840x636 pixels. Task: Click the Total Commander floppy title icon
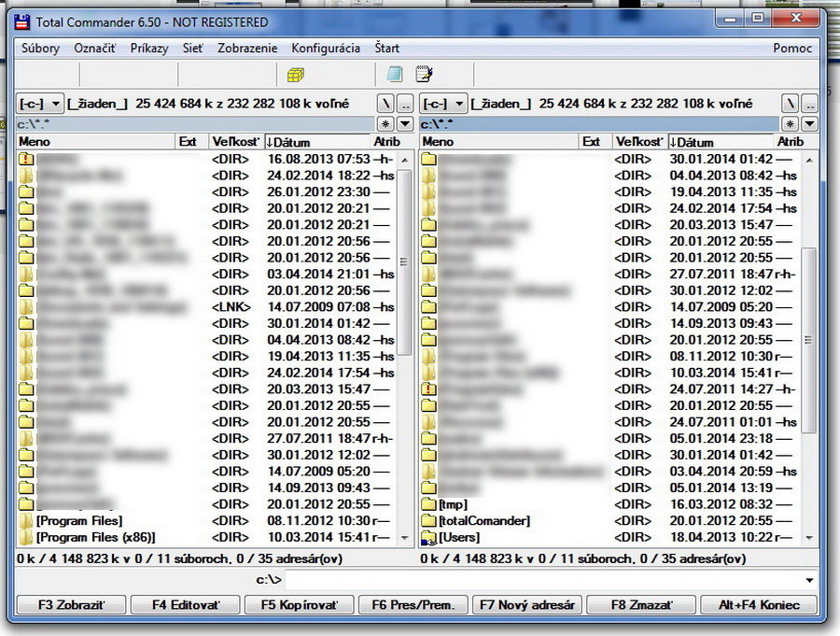(22, 22)
